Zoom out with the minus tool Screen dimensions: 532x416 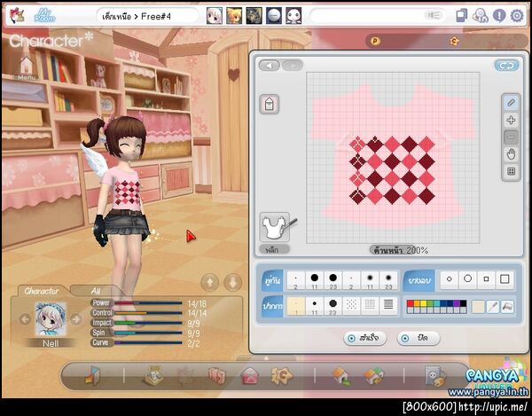point(511,137)
